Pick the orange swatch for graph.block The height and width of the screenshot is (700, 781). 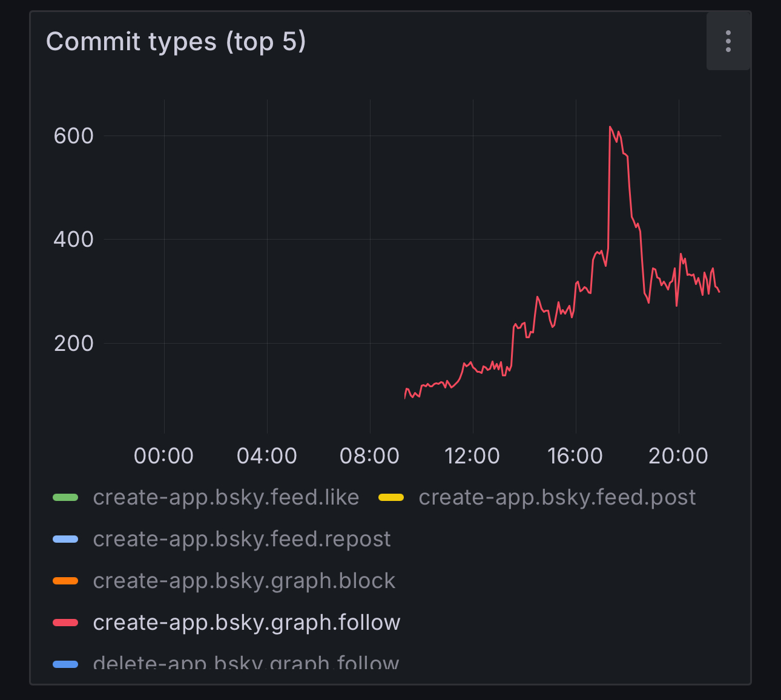pyautogui.click(x=65, y=581)
